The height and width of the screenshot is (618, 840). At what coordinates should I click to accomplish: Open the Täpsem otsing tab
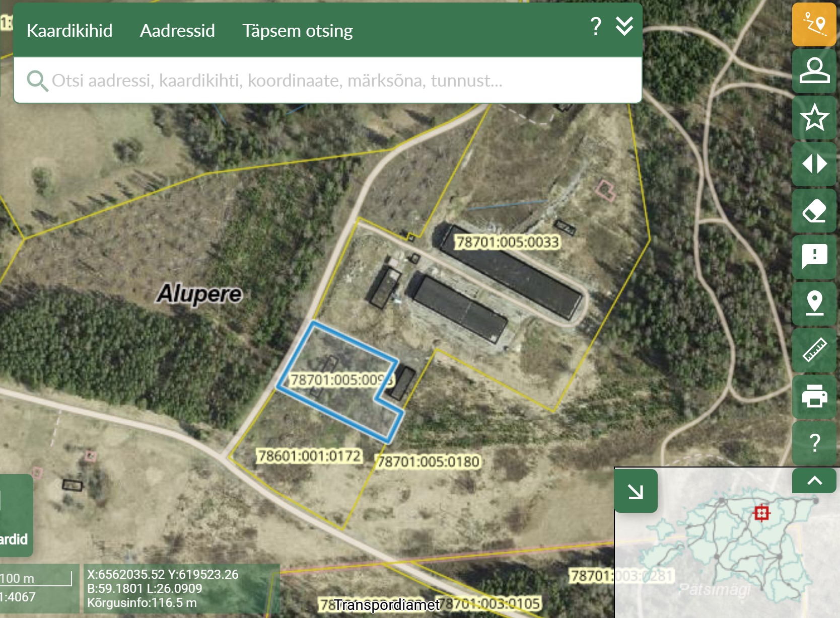(x=297, y=31)
